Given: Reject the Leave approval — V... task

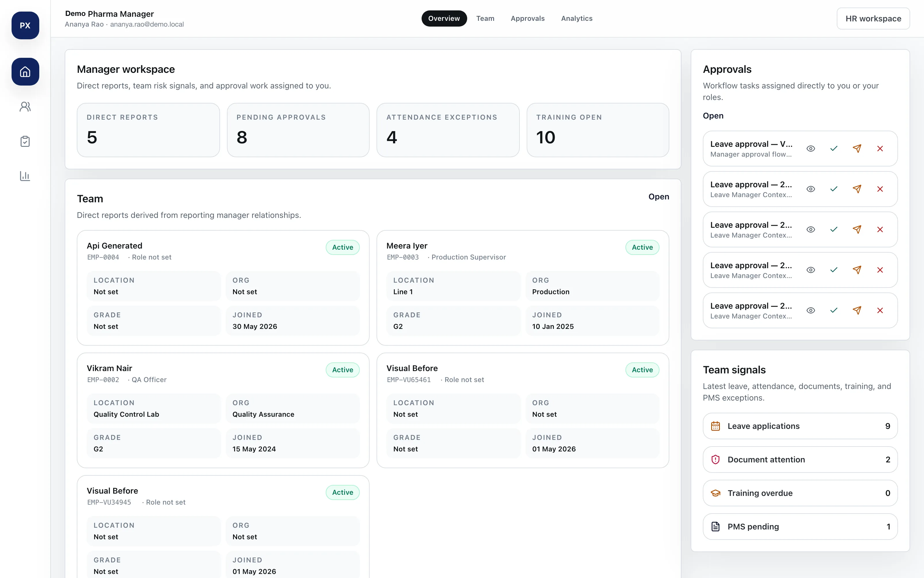Looking at the screenshot, I should click(880, 148).
